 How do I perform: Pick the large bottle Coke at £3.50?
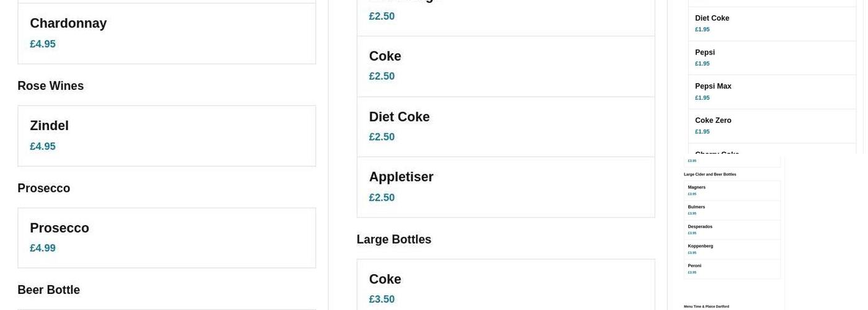pos(505,288)
